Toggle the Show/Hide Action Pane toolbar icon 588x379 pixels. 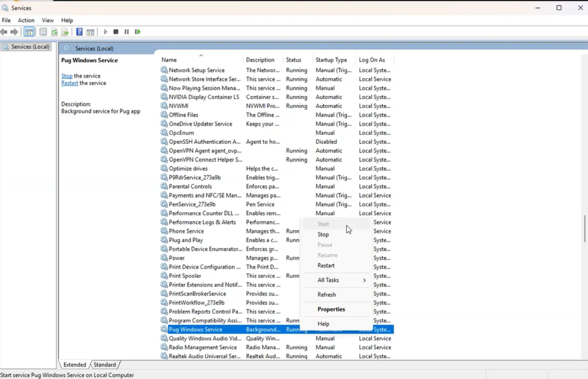click(90, 32)
